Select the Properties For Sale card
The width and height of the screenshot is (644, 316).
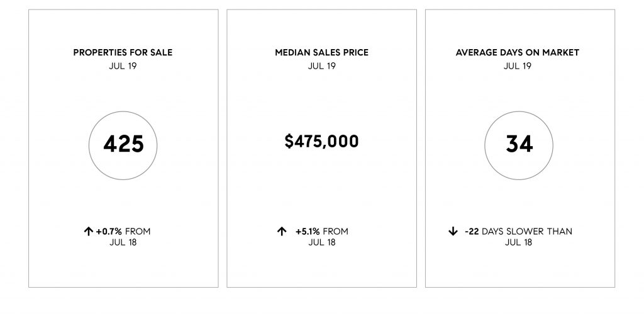(123, 149)
